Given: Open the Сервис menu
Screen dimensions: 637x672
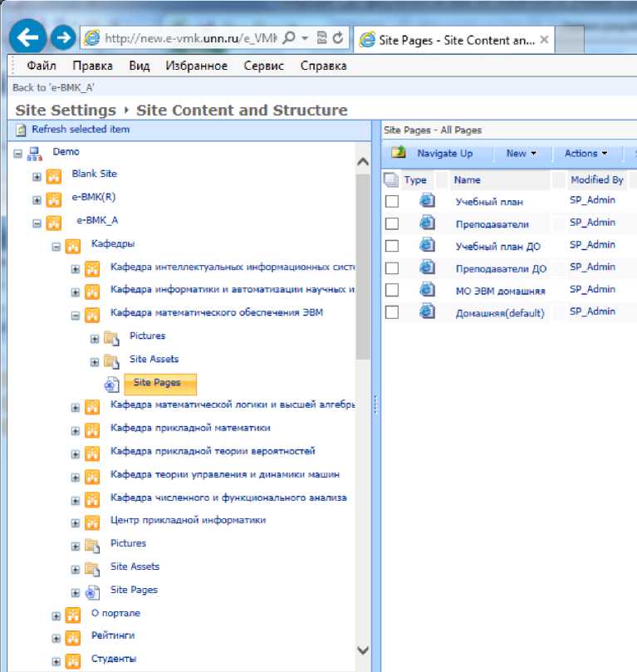Looking at the screenshot, I should tap(263, 66).
